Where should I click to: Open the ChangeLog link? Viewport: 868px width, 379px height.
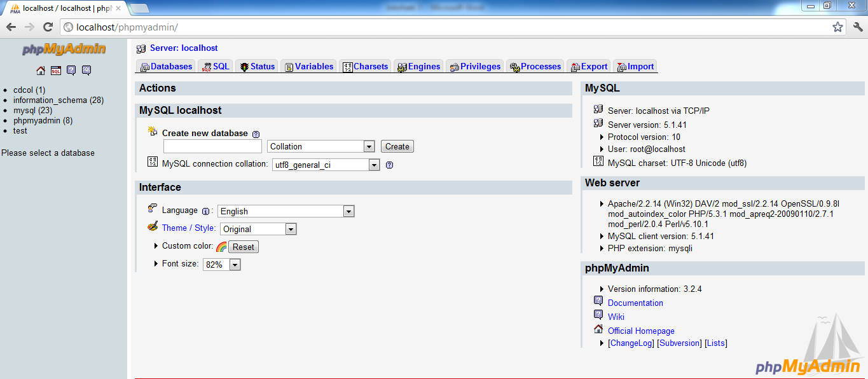point(631,343)
